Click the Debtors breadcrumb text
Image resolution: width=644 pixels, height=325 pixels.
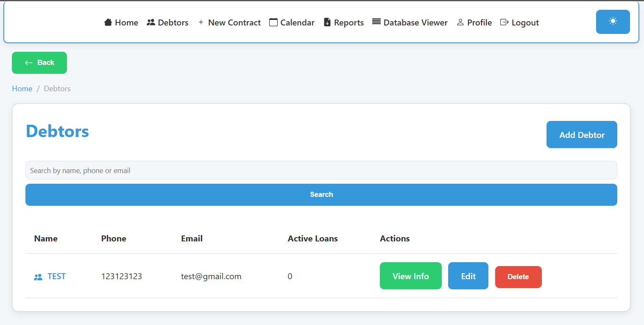[57, 89]
